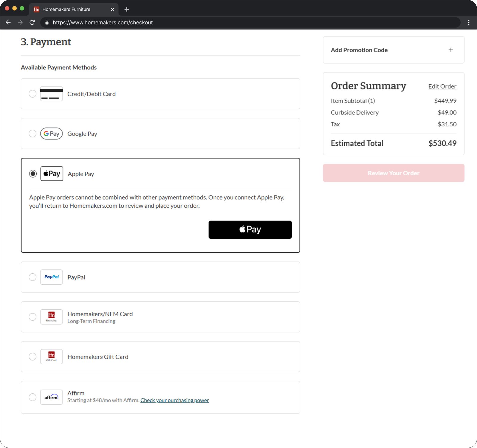This screenshot has height=448, width=477.
Task: Click the PayPal logo icon
Action: 51,277
